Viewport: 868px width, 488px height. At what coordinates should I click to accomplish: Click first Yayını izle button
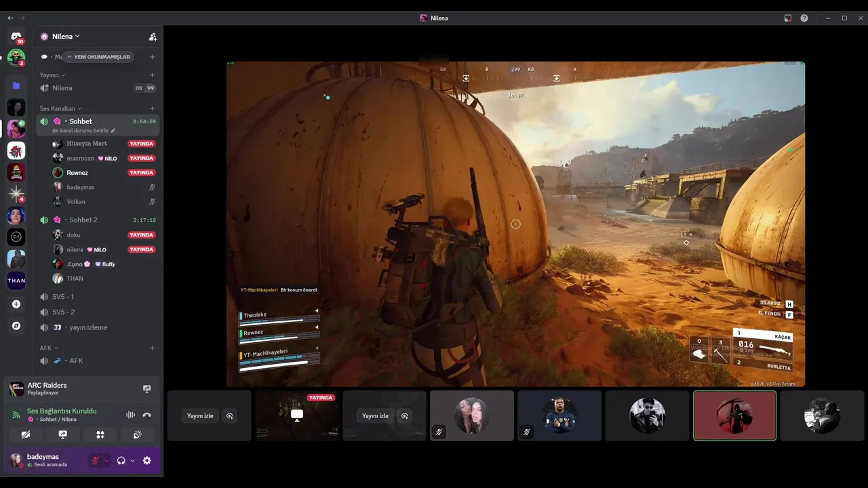point(200,416)
